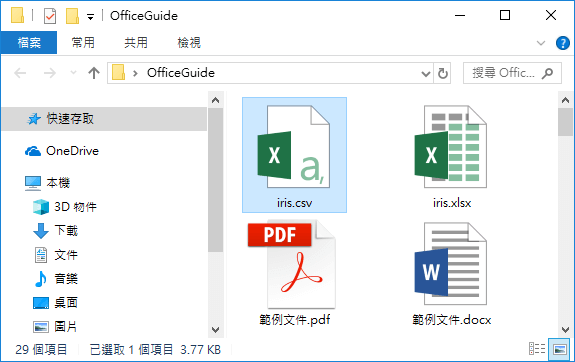575x362 pixels.
Task: Click the properties checkmark icon in title bar
Action: click(x=50, y=16)
